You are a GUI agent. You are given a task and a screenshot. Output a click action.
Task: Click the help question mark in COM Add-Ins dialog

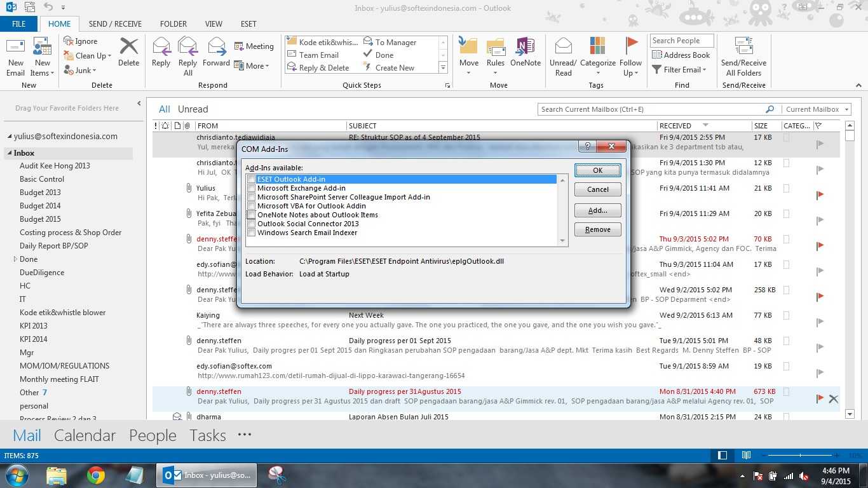(587, 146)
